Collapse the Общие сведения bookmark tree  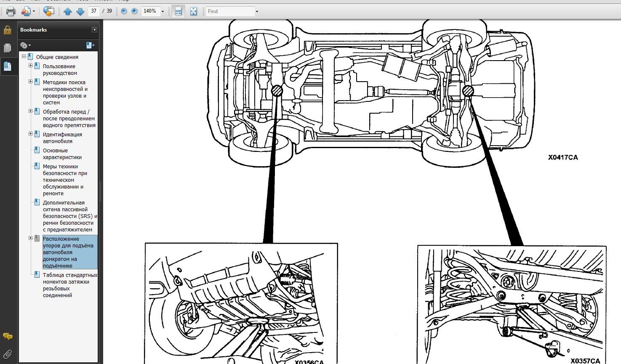(24, 56)
